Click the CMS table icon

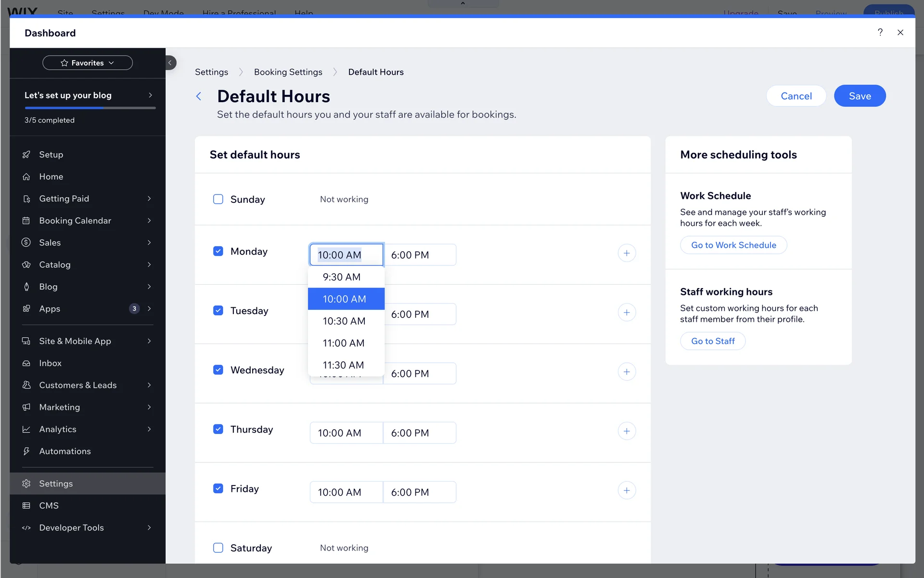(x=26, y=506)
